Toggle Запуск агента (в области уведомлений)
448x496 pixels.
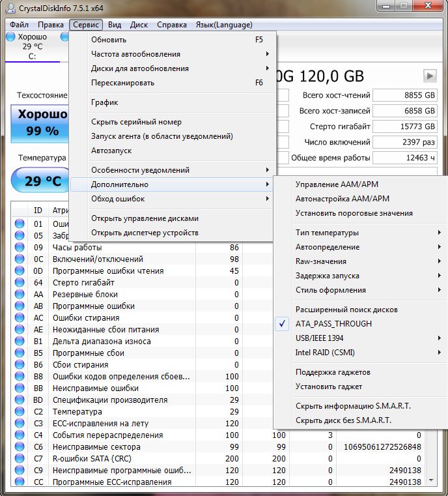172,136
